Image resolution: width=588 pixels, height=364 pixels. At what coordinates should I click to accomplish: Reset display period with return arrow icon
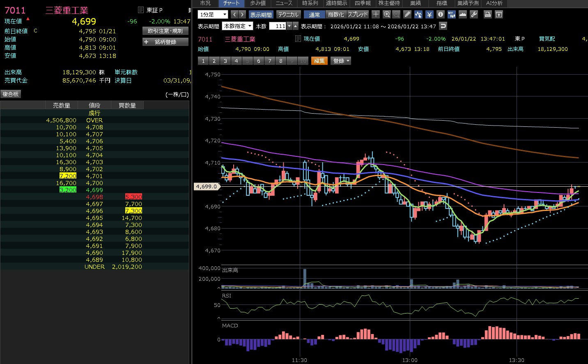tap(443, 26)
